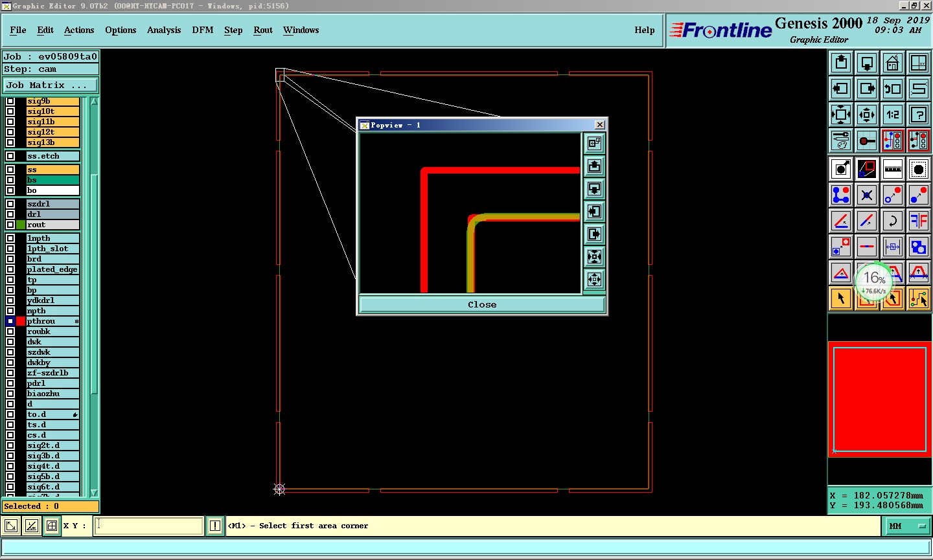Open the wrench and palette settings icon

click(x=841, y=140)
